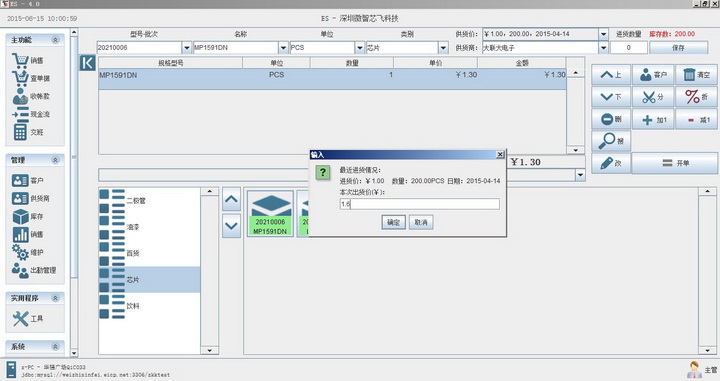This screenshot has height=381, width=720.
Task: Click the 折 percent discount button
Action: [696, 97]
